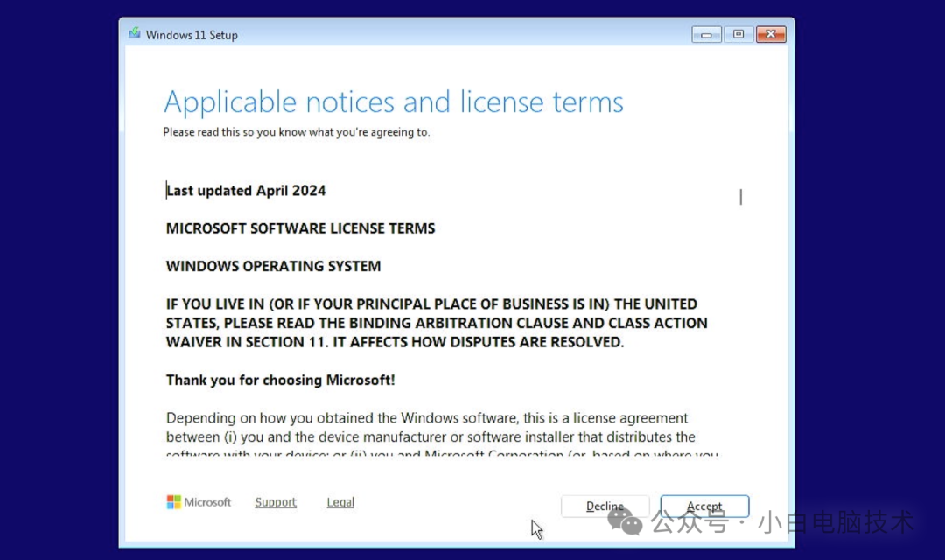
Task: Click 'Thank you for choosing Microsoft!' line
Action: tap(280, 381)
